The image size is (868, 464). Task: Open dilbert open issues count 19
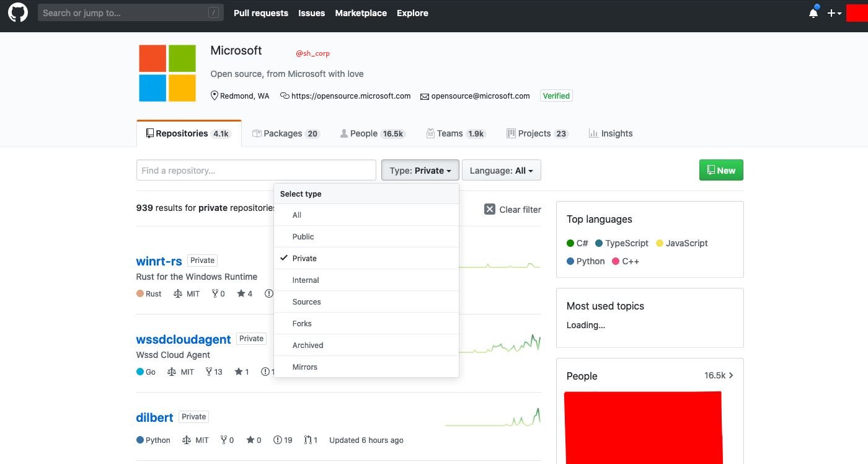point(283,440)
